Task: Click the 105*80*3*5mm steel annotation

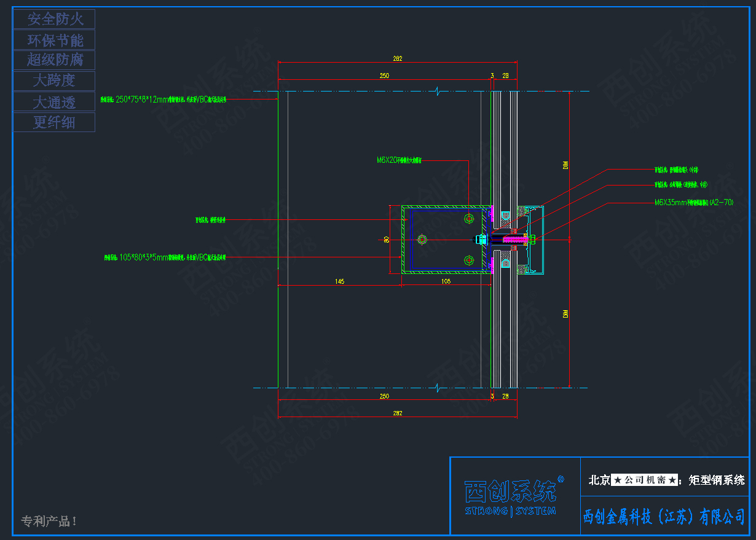Action: (164, 257)
